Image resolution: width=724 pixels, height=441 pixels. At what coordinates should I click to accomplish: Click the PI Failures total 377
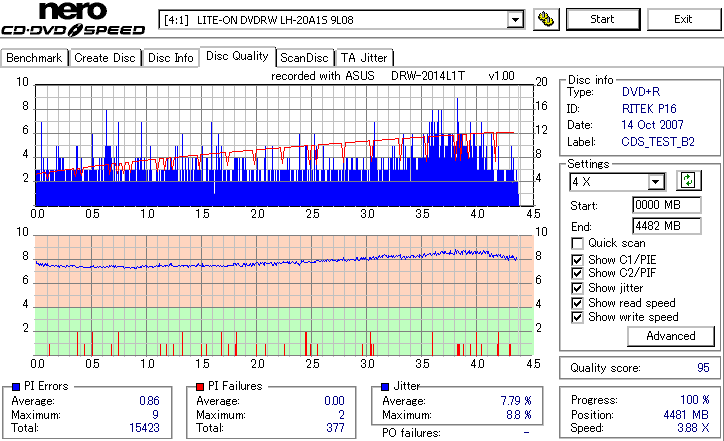click(x=335, y=428)
